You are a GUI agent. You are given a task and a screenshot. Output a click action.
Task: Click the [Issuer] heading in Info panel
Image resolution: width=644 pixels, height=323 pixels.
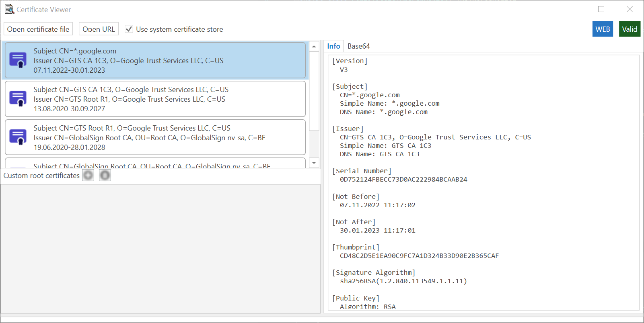point(348,129)
